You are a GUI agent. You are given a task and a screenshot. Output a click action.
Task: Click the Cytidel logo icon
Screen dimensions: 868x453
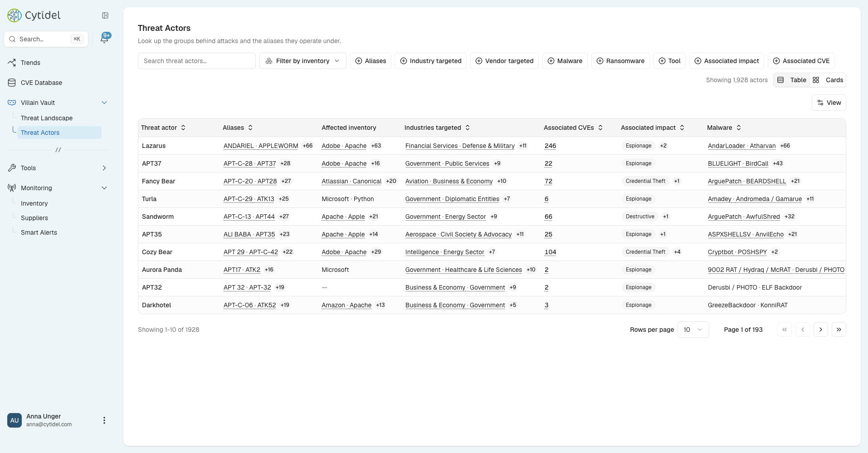click(15, 15)
